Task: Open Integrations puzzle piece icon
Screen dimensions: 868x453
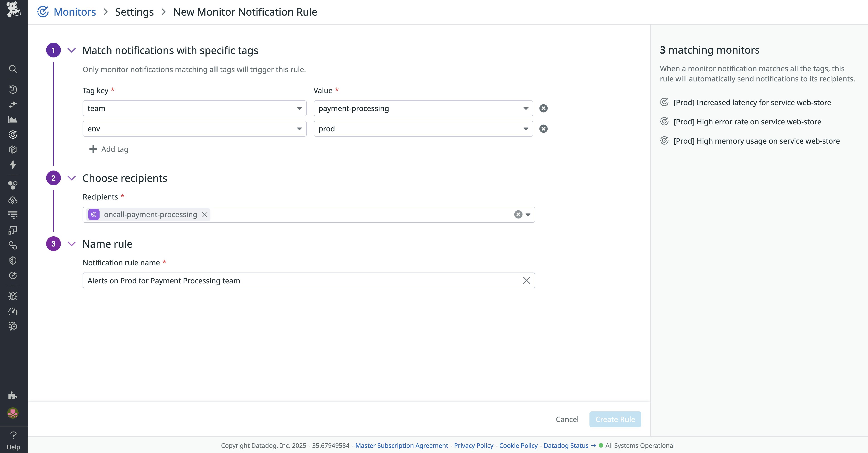Action: tap(13, 395)
